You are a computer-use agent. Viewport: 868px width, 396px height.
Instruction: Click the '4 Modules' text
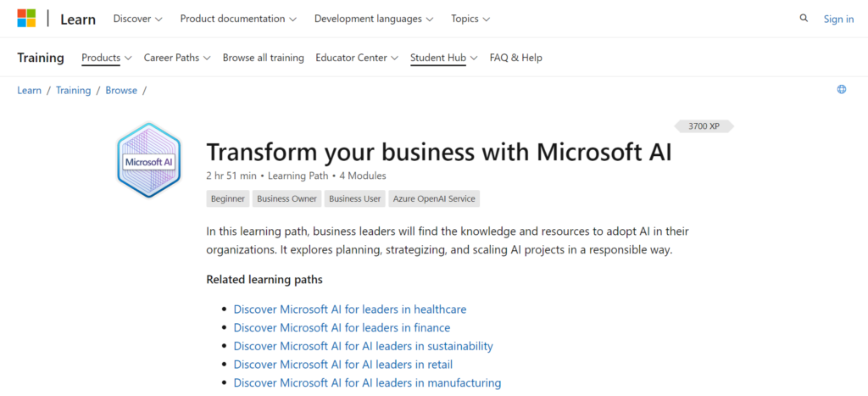(x=363, y=176)
